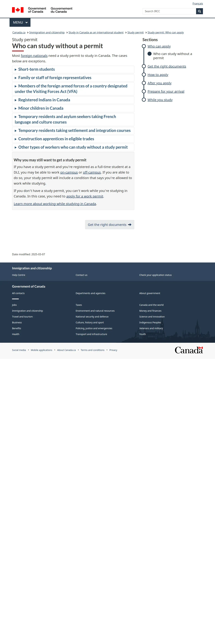Expand Other types of workers section
The width and height of the screenshot is (215, 644).
[x=73, y=147]
